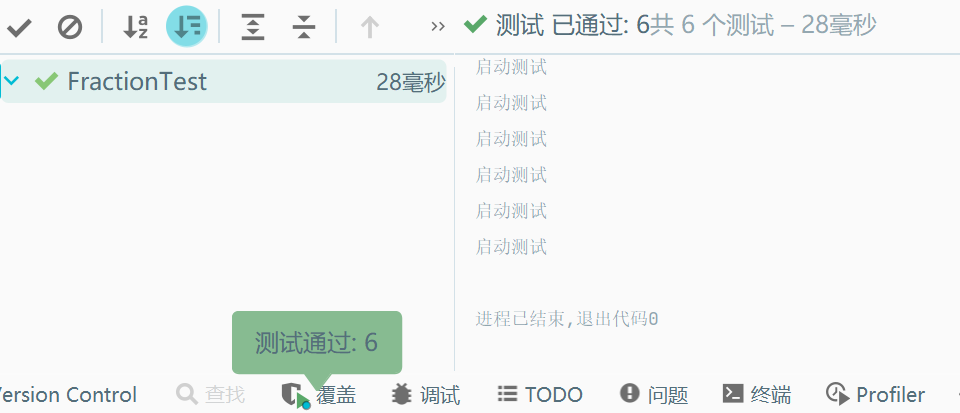Toggle show passed tests checkmark
Viewport: 960px width, 413px height.
[x=19, y=27]
